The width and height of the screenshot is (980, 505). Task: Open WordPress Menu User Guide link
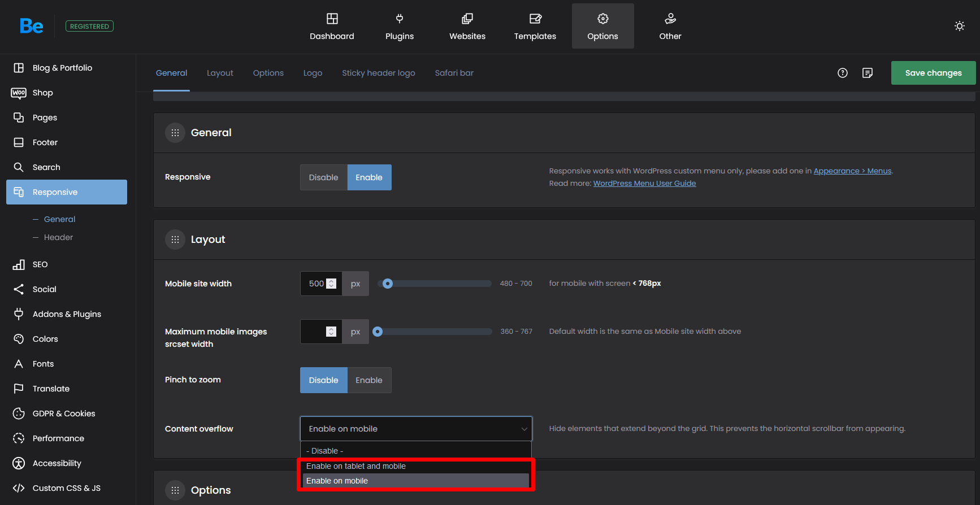pos(644,183)
